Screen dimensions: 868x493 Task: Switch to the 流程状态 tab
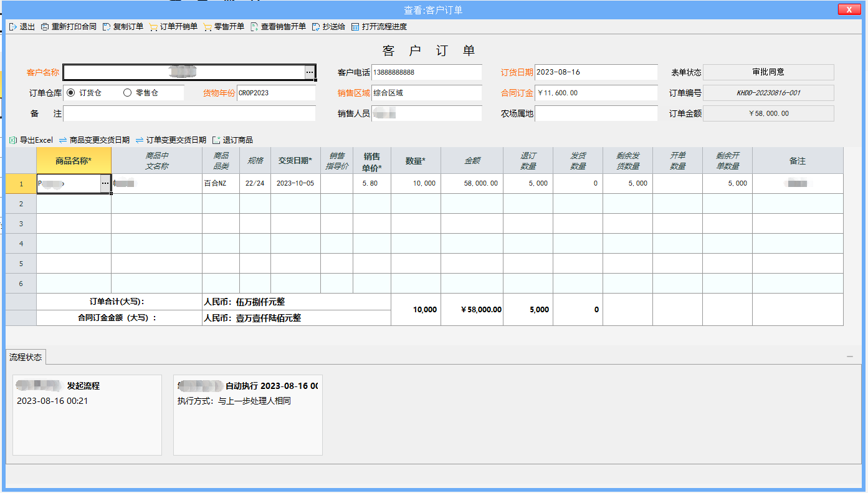(x=26, y=357)
